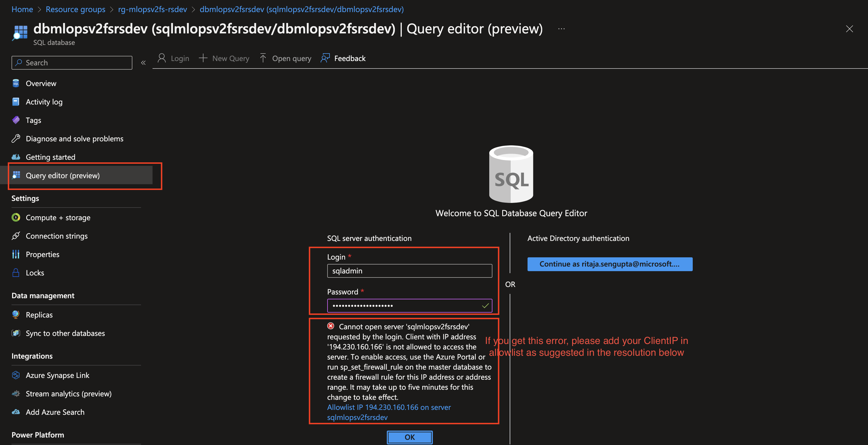Click the Tags label icon
868x445 pixels.
(16, 120)
